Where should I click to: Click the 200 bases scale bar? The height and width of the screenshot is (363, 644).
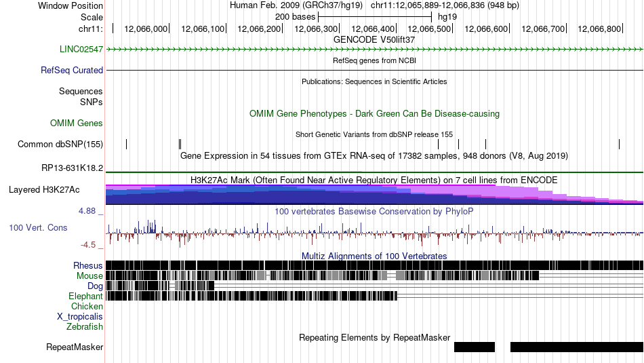click(375, 17)
